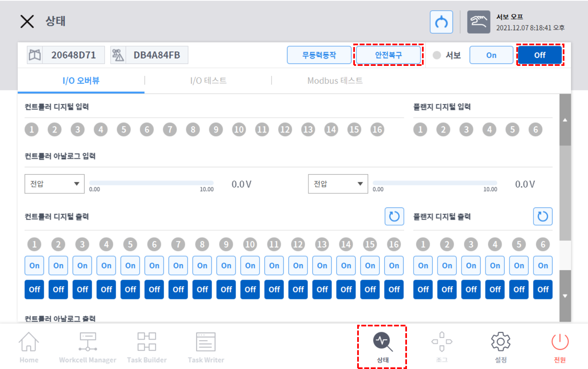Click the 안전복구 button
Image resolution: width=588 pixels, height=369 pixels.
388,55
